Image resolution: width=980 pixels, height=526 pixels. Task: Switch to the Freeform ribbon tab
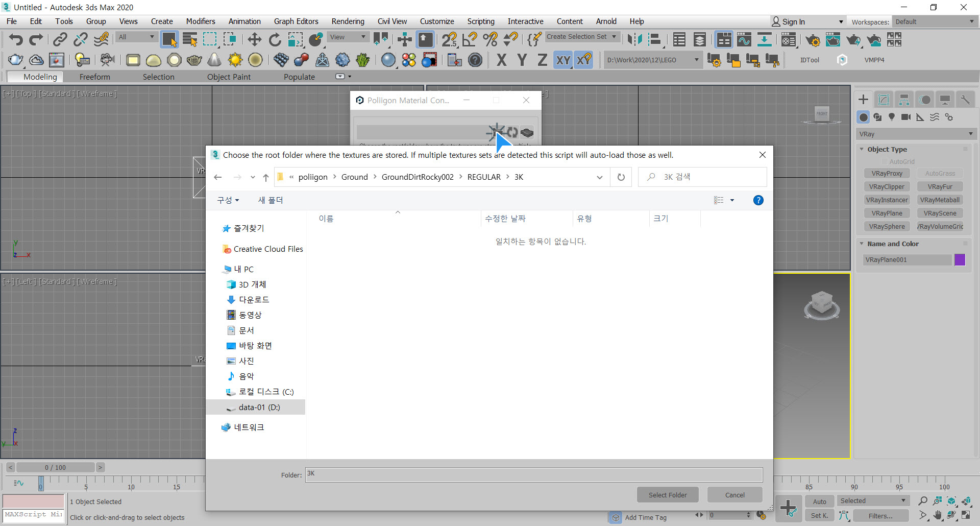tap(95, 77)
